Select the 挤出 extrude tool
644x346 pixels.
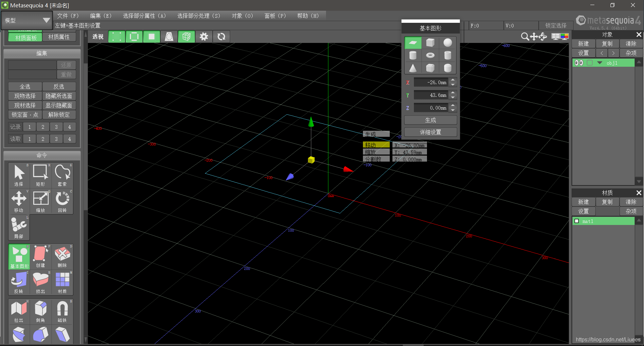pyautogui.click(x=41, y=283)
